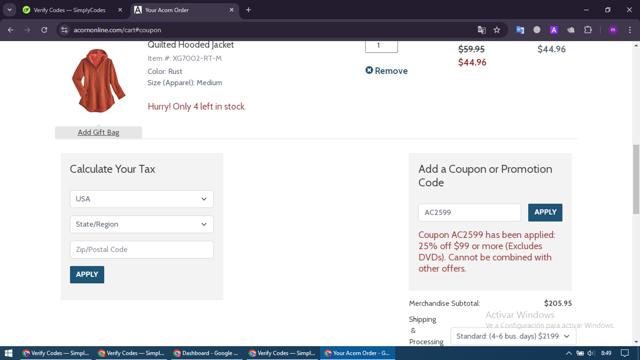Expand the USA country dropdown

pos(142,199)
